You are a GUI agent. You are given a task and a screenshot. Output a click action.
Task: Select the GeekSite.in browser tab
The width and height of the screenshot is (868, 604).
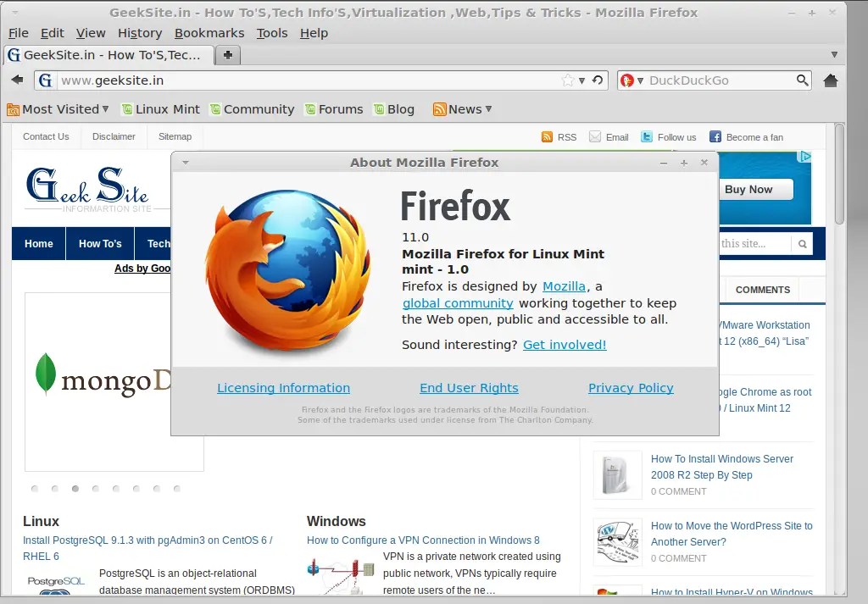[108, 55]
